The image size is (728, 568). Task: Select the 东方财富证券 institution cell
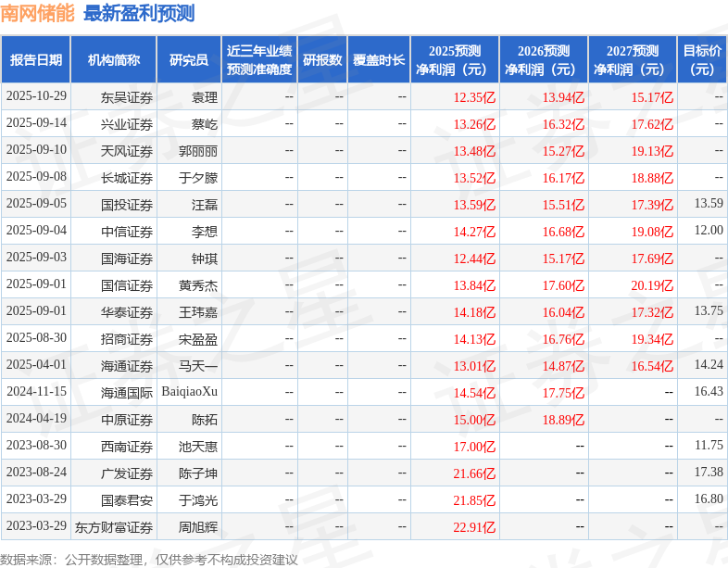(x=114, y=527)
